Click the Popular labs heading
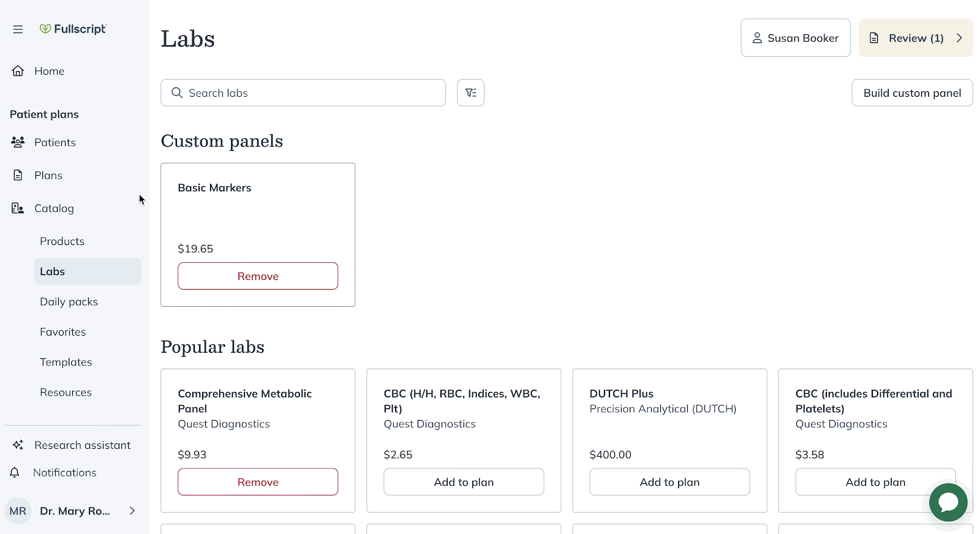The height and width of the screenshot is (534, 980). pyautogui.click(x=213, y=347)
